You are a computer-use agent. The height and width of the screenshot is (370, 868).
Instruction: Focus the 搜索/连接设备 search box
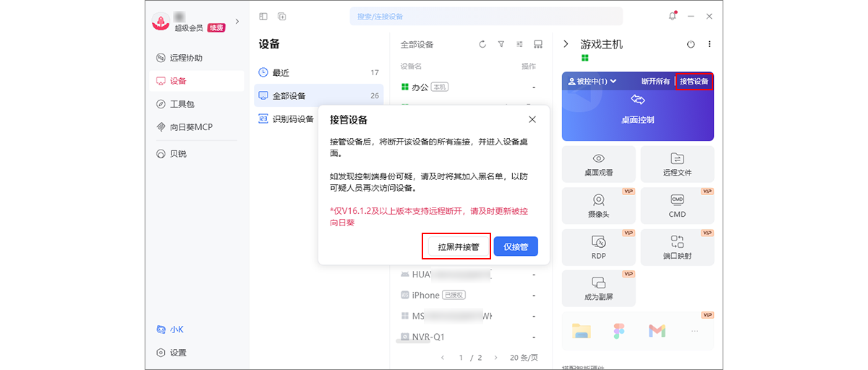(x=485, y=16)
